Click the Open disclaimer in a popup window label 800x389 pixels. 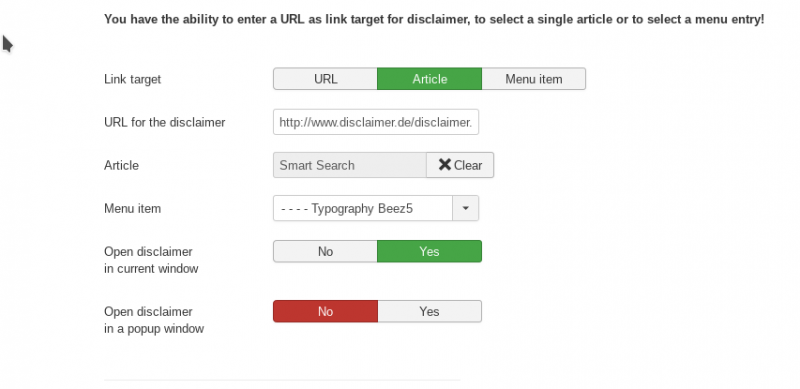point(154,320)
